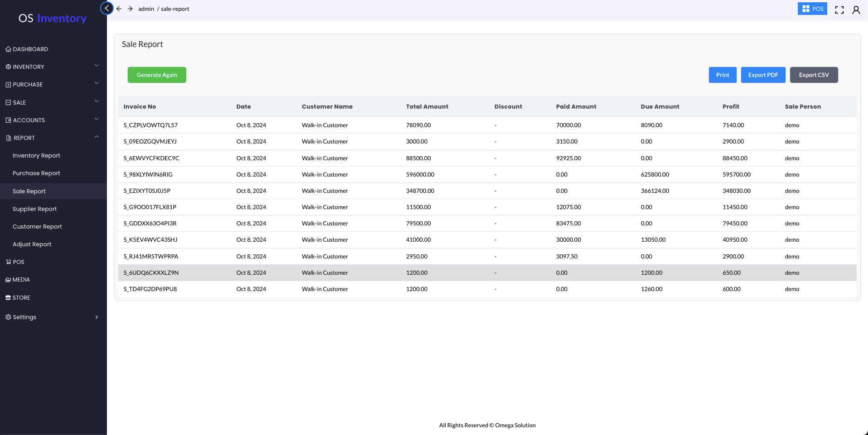Click the Dashboard home icon
This screenshot has width=868, height=435.
(x=8, y=49)
